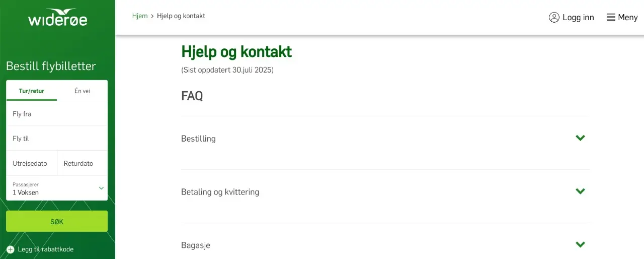The image size is (644, 259).
Task: Expand the Bagasje chevron
Action: (x=580, y=245)
